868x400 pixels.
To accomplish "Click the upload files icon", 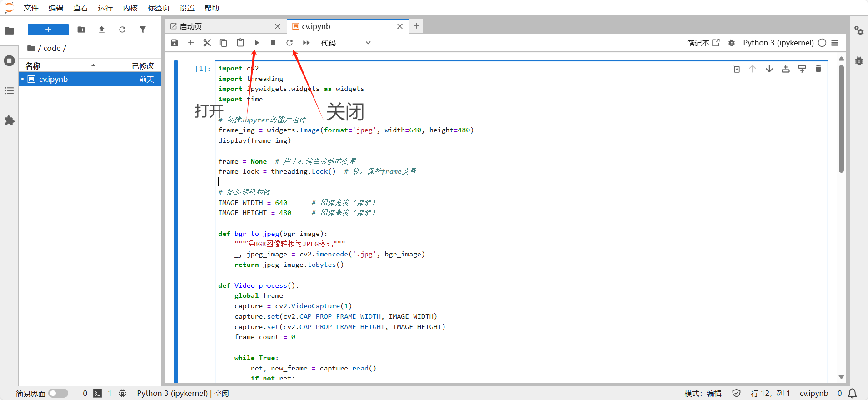I will [102, 30].
